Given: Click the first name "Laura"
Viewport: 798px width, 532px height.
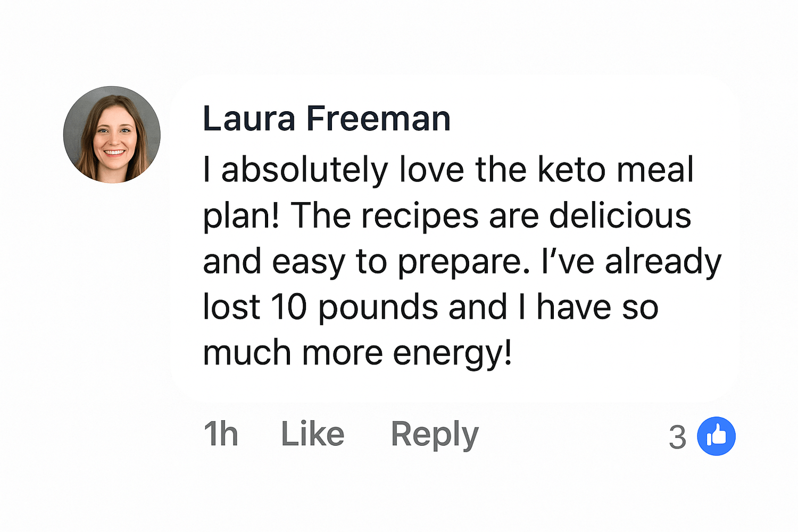Looking at the screenshot, I should pos(249,118).
